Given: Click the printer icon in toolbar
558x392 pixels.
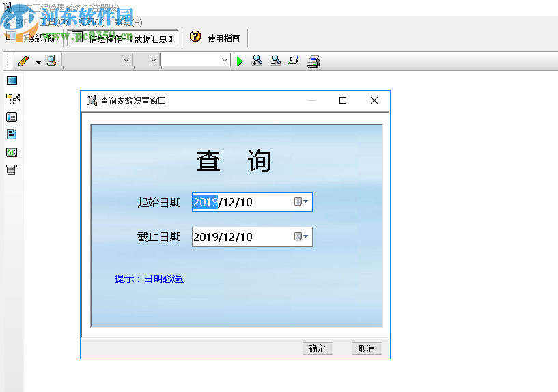Looking at the screenshot, I should pos(313,61).
